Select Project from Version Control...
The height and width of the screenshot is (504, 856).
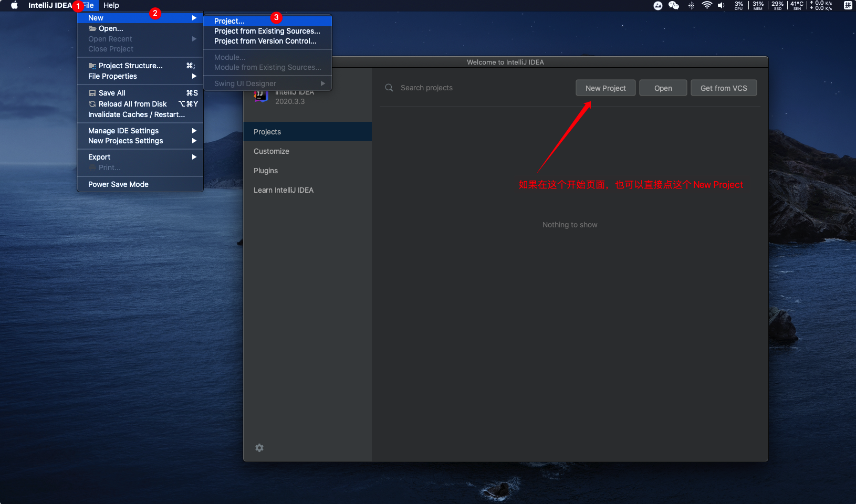(268, 41)
